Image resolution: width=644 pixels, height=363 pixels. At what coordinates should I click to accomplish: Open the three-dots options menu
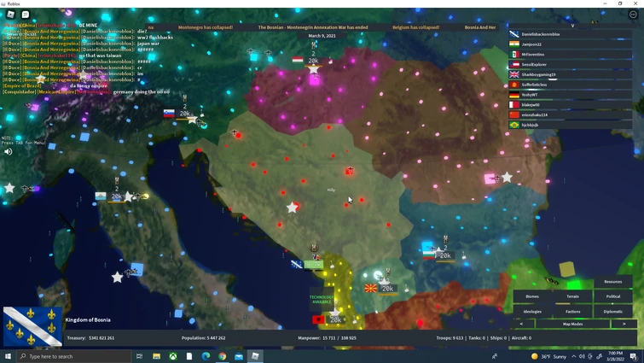coord(633,15)
